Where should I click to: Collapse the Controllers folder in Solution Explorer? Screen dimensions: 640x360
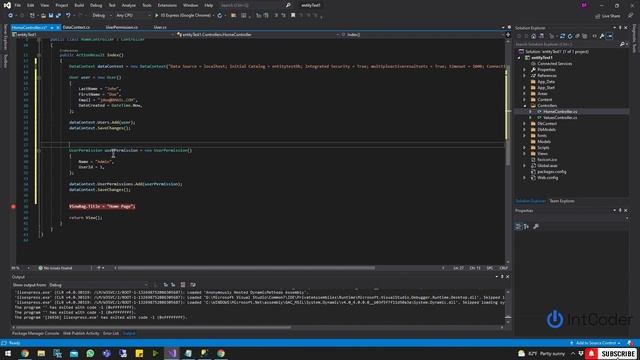[x=524, y=106]
